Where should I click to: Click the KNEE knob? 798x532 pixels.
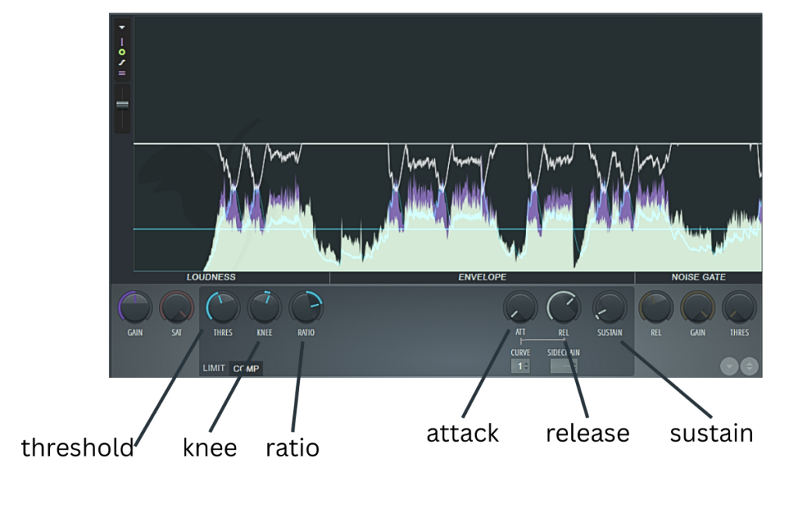point(264,308)
